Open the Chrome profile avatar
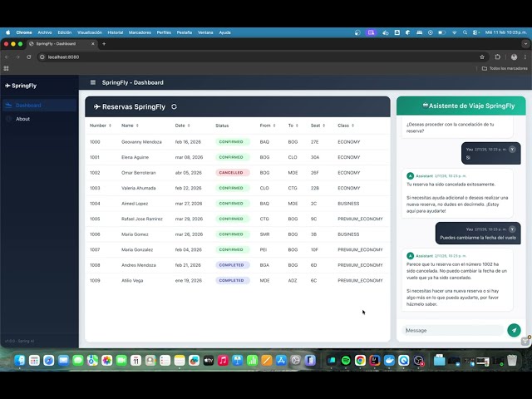 point(514,57)
